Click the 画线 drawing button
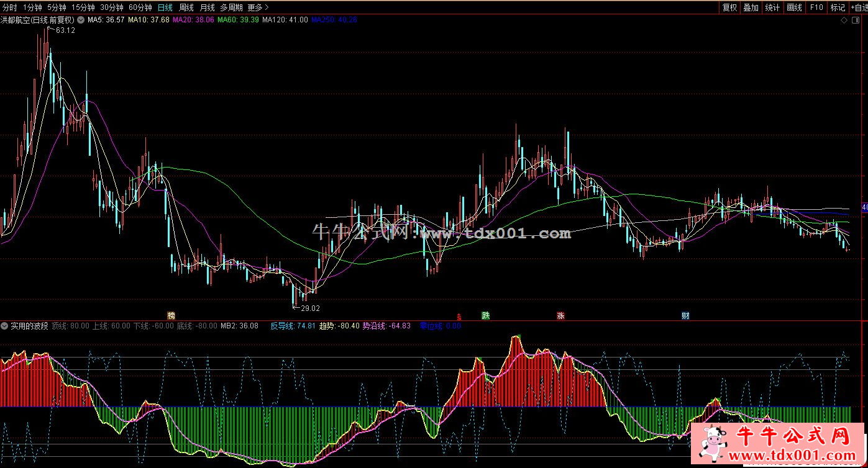This screenshot has width=868, height=468. coord(795,7)
